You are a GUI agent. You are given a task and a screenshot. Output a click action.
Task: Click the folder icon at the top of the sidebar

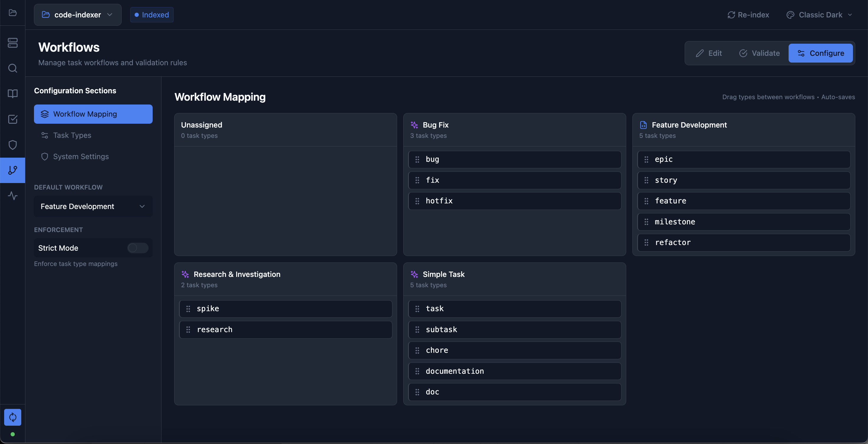12,13
